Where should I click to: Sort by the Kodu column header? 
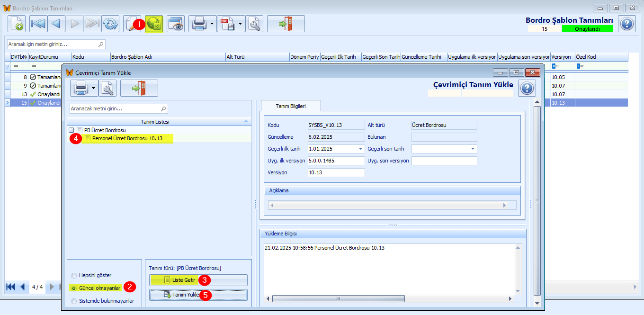pos(90,57)
